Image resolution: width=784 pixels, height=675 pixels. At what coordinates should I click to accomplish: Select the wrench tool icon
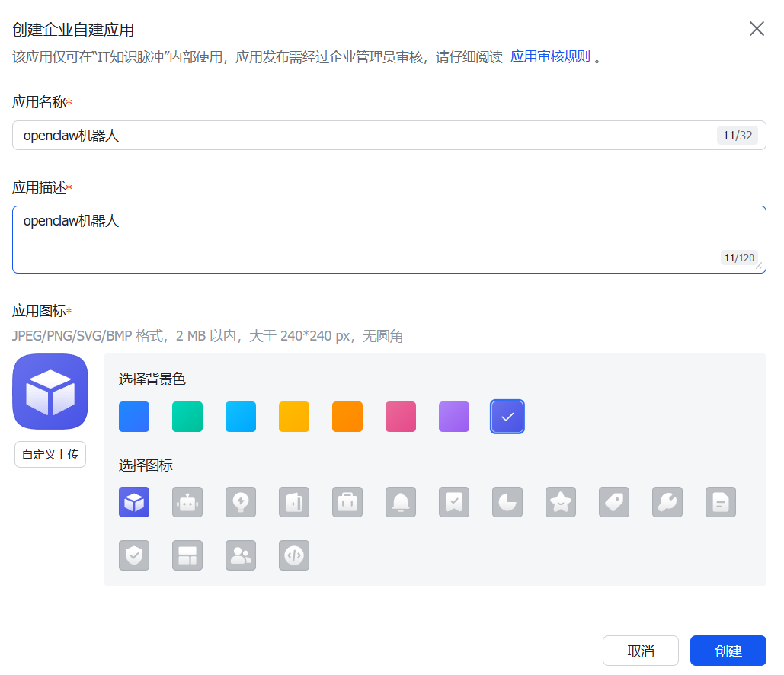click(x=667, y=502)
